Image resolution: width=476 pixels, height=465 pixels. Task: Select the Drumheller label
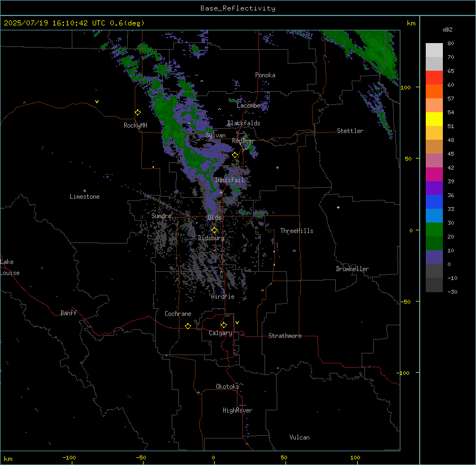352,269
